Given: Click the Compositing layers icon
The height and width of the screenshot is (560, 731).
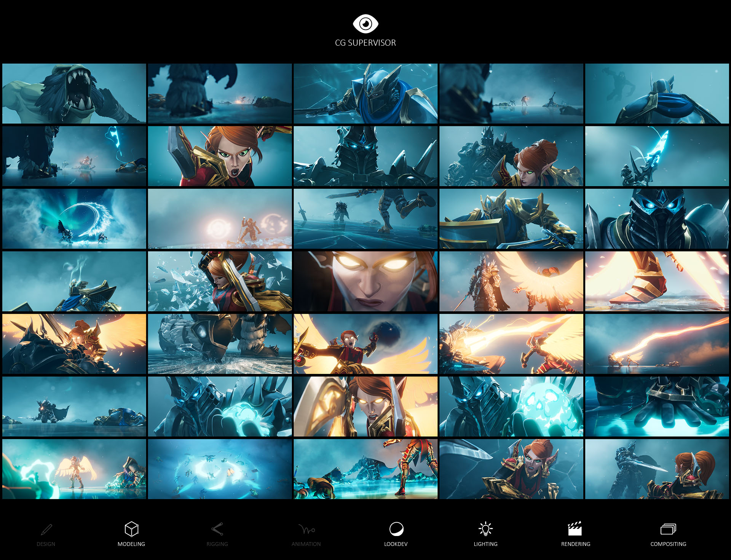Looking at the screenshot, I should [668, 529].
